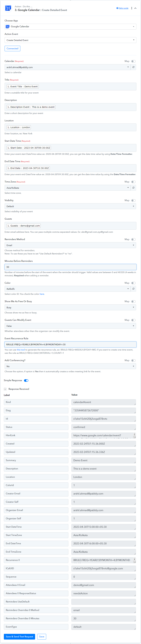Click the Connected button
Viewport: 141px width, 644px height.
point(12,49)
